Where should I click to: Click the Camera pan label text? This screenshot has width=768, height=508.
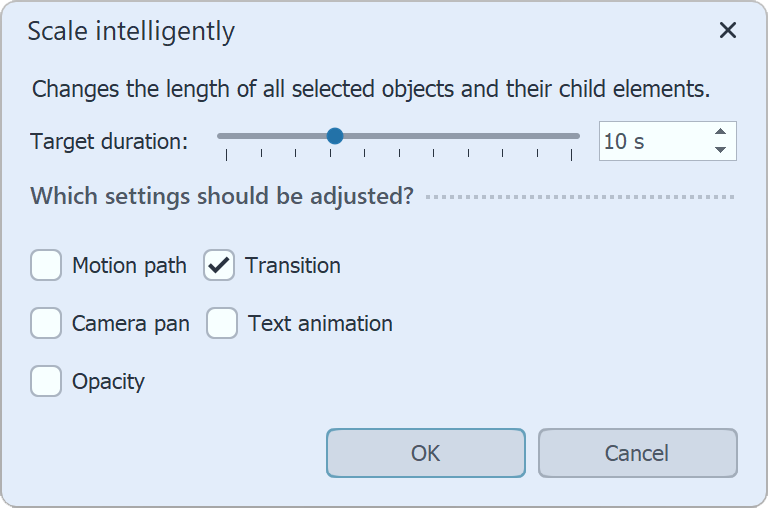click(x=130, y=323)
